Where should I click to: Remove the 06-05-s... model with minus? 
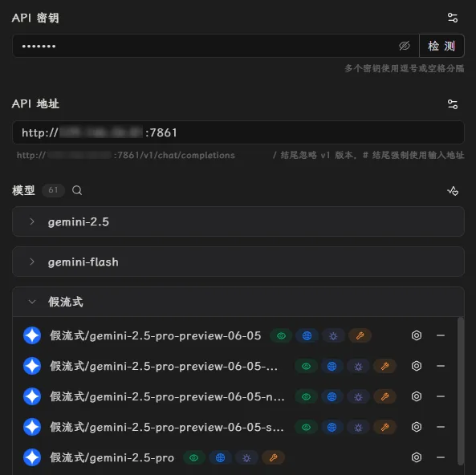(441, 427)
